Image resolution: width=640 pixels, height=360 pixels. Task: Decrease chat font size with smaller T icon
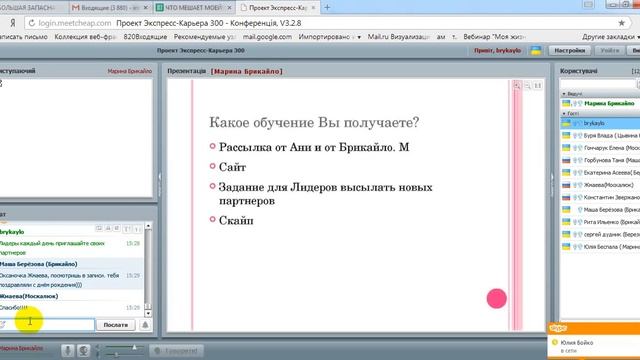tap(137, 229)
